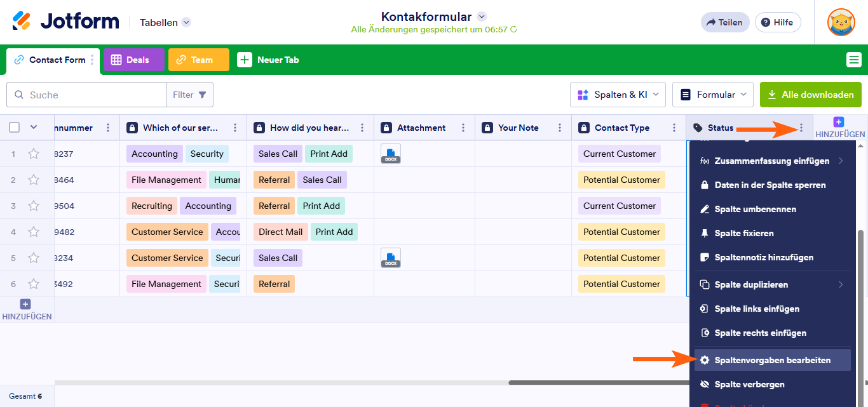Toggle the select-all rows checkbox

tap(14, 126)
